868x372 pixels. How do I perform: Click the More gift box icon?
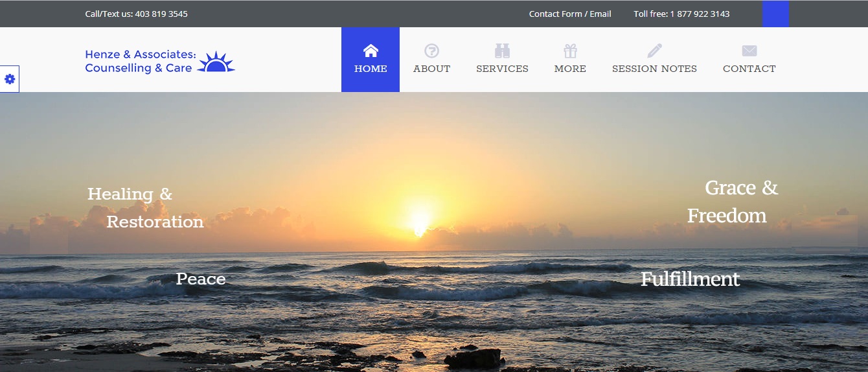point(570,51)
